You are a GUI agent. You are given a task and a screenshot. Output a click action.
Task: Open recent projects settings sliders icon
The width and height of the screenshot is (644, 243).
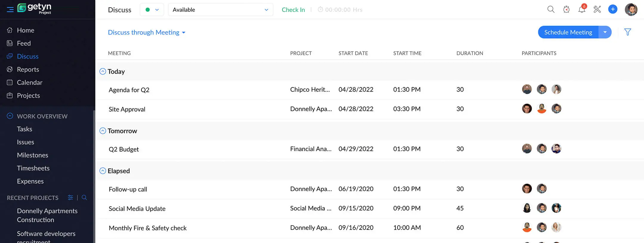coord(70,198)
